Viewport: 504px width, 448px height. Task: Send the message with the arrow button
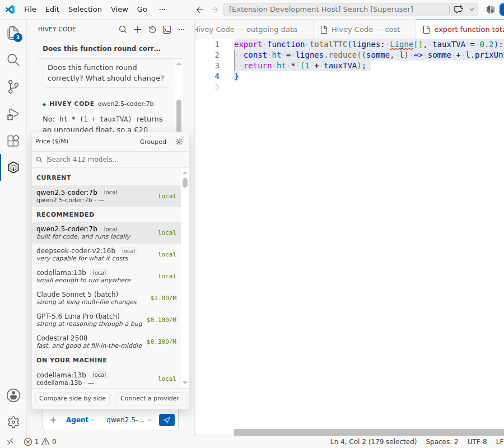pos(167,419)
